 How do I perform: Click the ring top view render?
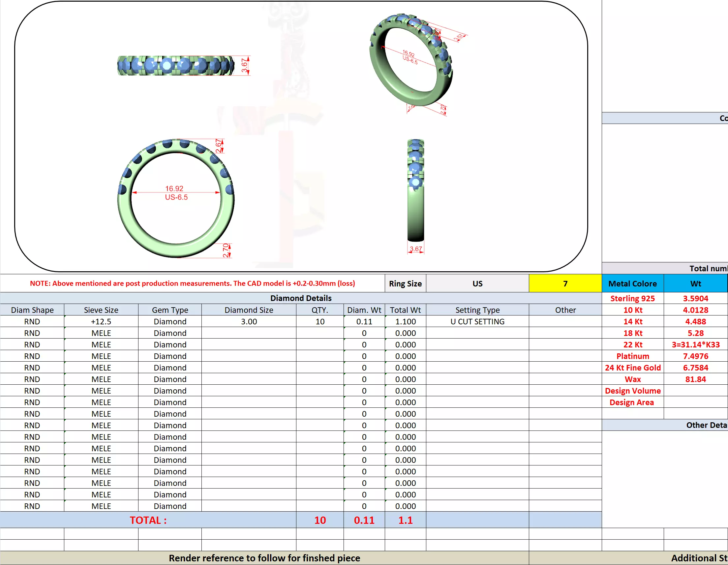click(176, 66)
